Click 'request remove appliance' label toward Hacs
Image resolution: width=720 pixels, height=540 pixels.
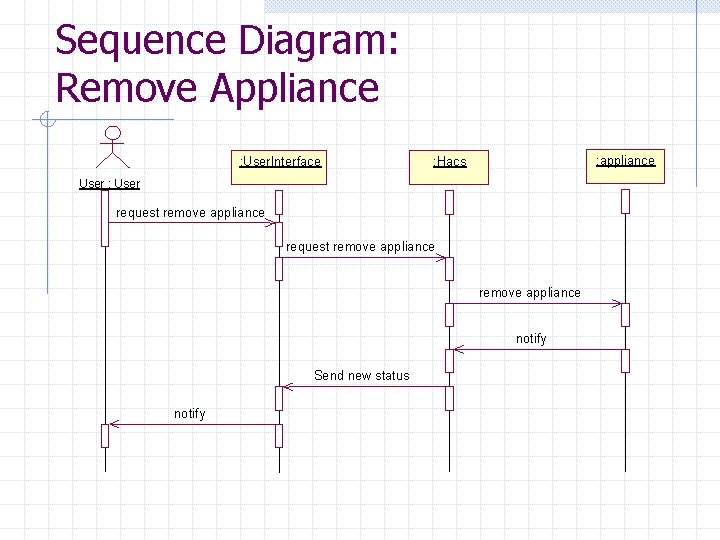pyautogui.click(x=360, y=247)
